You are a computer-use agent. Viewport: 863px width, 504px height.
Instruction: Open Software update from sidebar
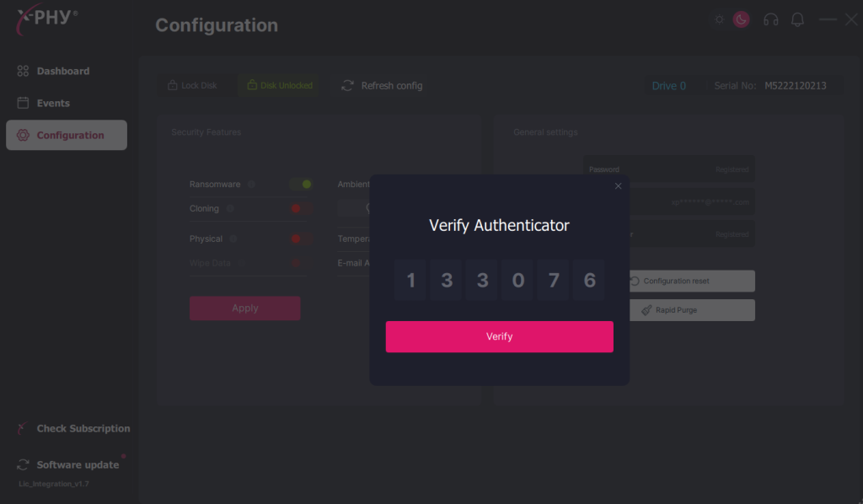[77, 465]
